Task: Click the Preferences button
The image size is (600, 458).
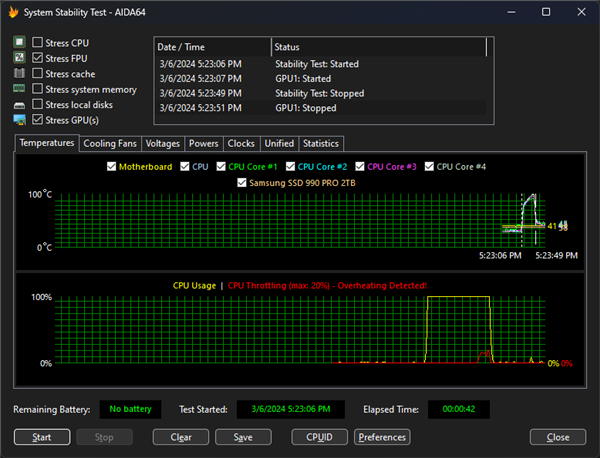Action: pos(382,437)
